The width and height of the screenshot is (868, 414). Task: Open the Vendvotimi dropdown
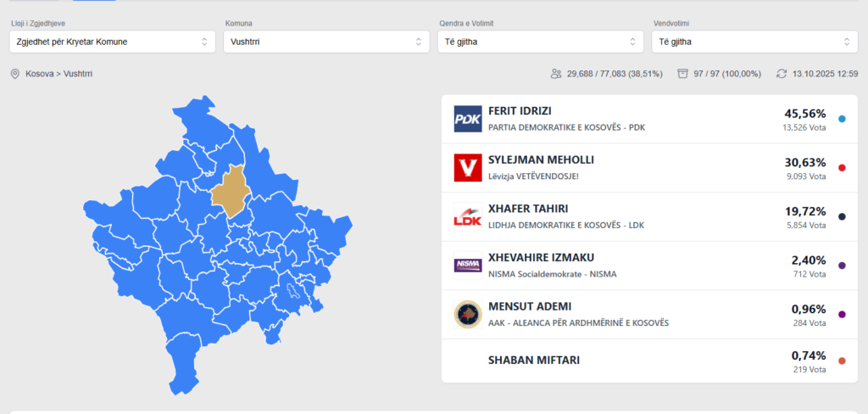[754, 42]
